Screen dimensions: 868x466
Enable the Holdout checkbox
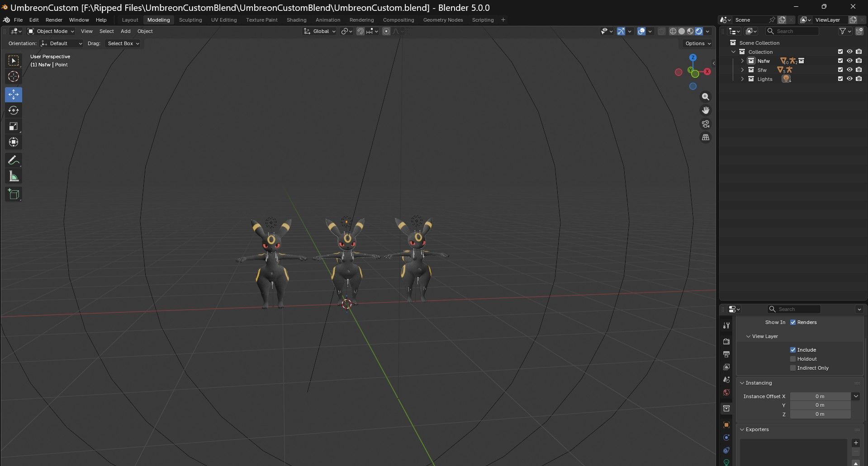pyautogui.click(x=793, y=359)
